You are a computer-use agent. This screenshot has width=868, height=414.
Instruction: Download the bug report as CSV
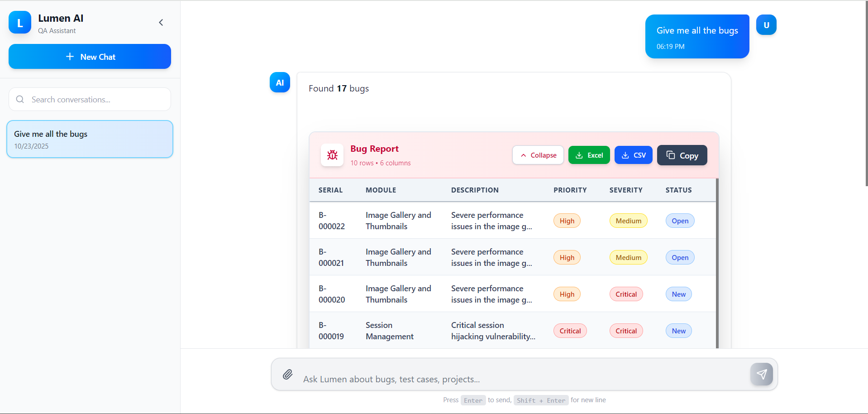coord(633,155)
